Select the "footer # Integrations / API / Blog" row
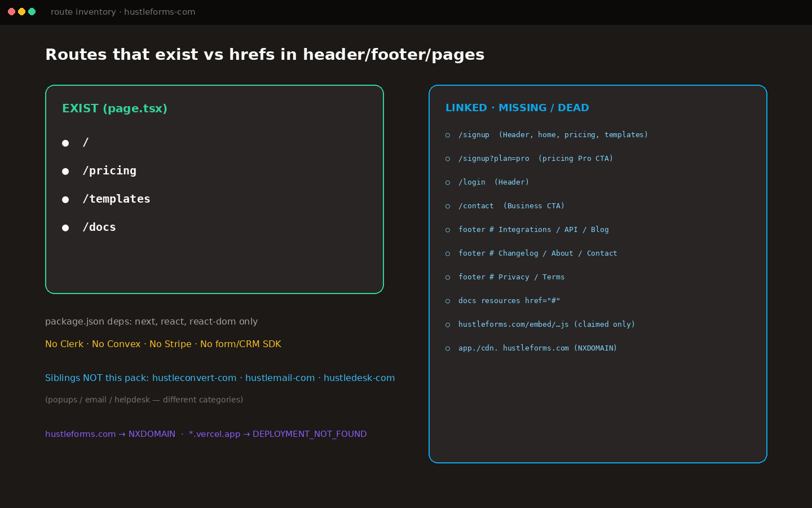 click(527, 230)
